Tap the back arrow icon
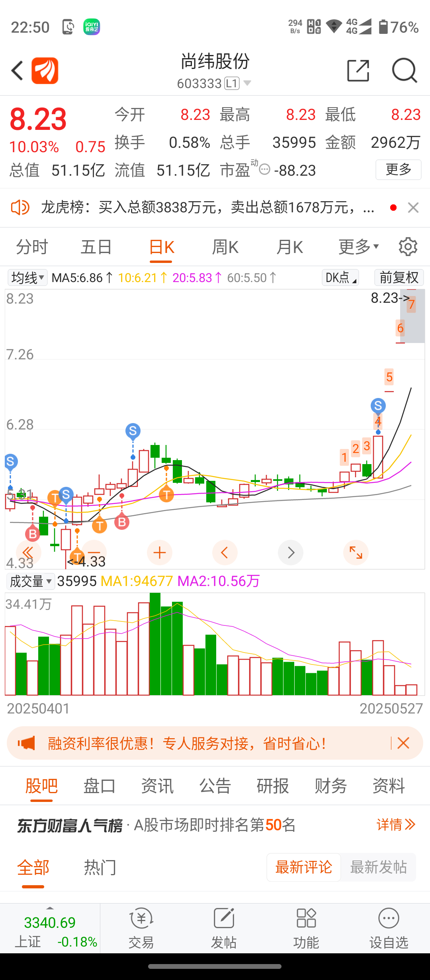 (x=17, y=71)
